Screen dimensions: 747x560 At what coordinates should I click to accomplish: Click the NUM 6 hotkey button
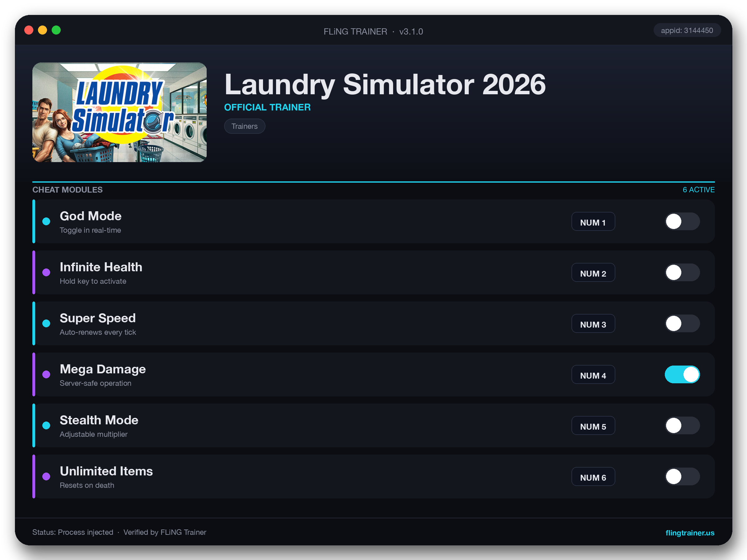pos(593,476)
